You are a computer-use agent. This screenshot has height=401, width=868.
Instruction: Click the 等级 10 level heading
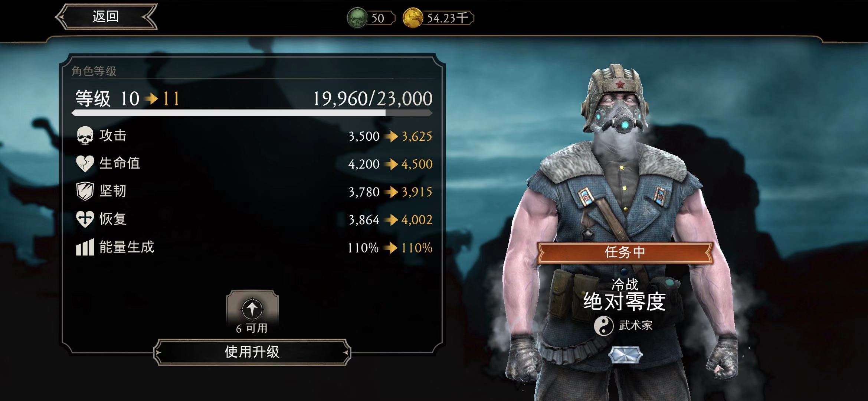click(107, 99)
